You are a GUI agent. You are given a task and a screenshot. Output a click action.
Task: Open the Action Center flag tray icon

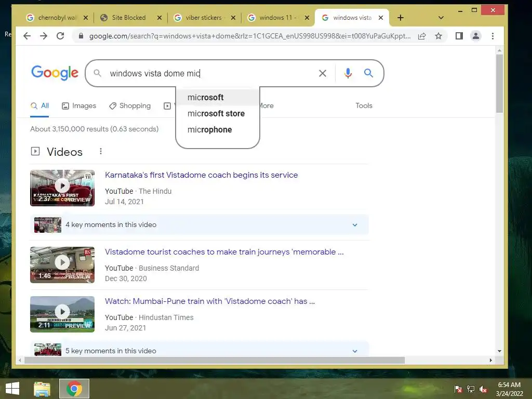[458, 389]
